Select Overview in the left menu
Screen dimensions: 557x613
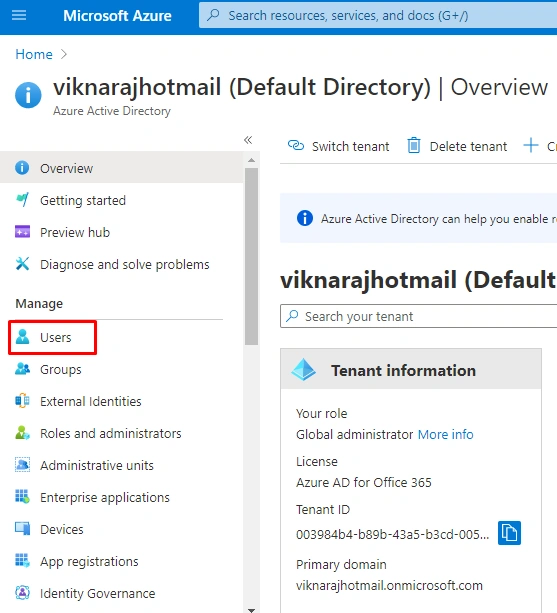[122, 168]
